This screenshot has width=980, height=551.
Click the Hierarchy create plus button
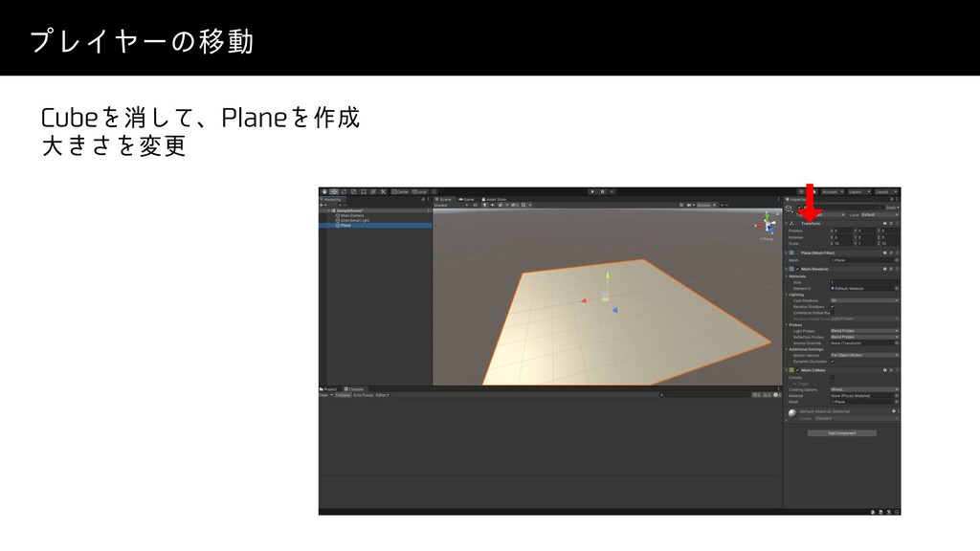click(x=323, y=205)
